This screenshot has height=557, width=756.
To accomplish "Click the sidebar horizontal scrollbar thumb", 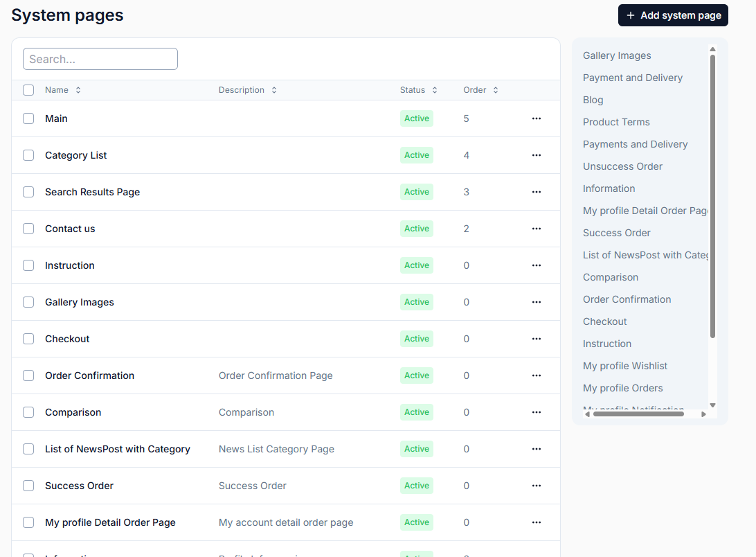I will [x=638, y=414].
